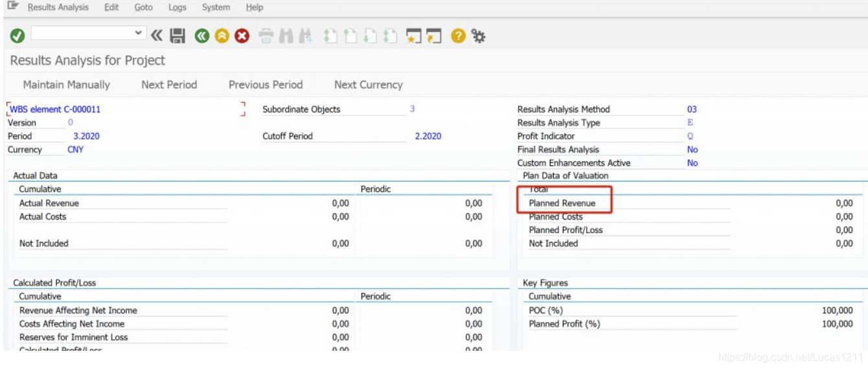This screenshot has height=369, width=868.
Task: Click the Planned Revenue label
Action: (x=562, y=203)
